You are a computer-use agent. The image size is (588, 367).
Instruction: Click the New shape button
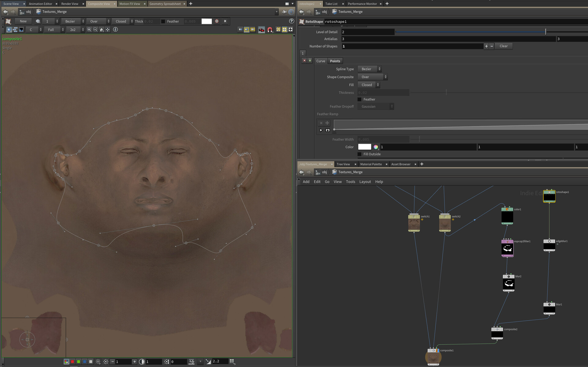pos(23,21)
